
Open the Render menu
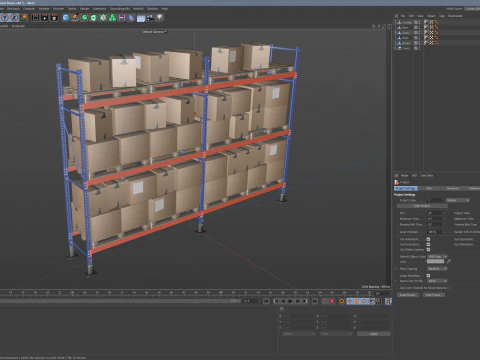point(84,9)
